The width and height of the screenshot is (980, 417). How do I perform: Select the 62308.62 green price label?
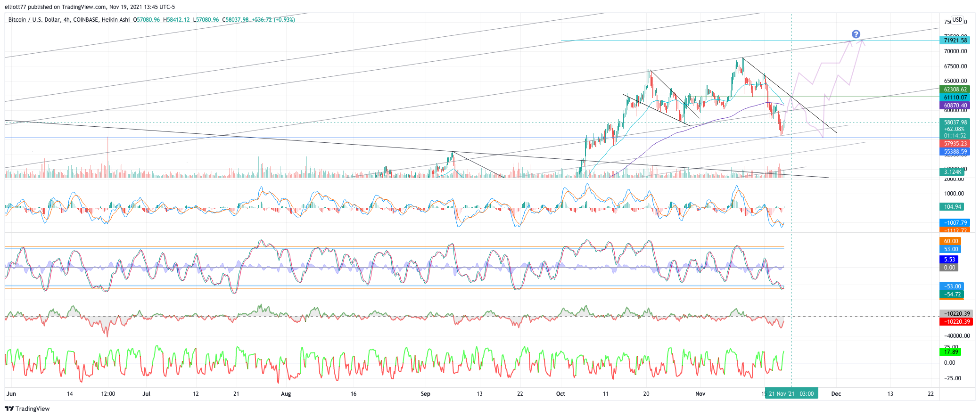coord(955,90)
